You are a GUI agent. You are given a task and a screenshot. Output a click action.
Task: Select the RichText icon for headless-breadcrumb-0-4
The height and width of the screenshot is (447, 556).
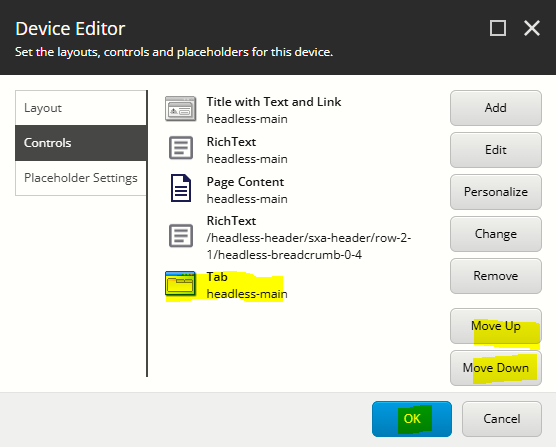pos(181,235)
